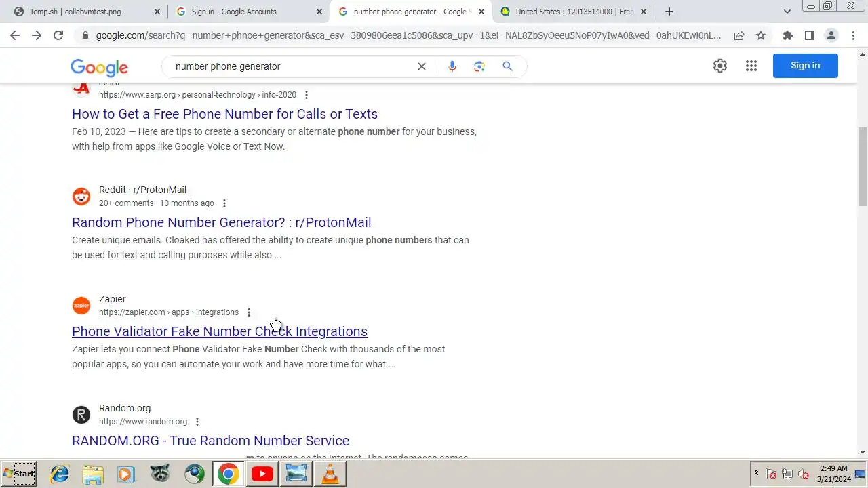Click in the Google search input field
Viewport: 868px width, 488px height.
click(x=292, y=66)
